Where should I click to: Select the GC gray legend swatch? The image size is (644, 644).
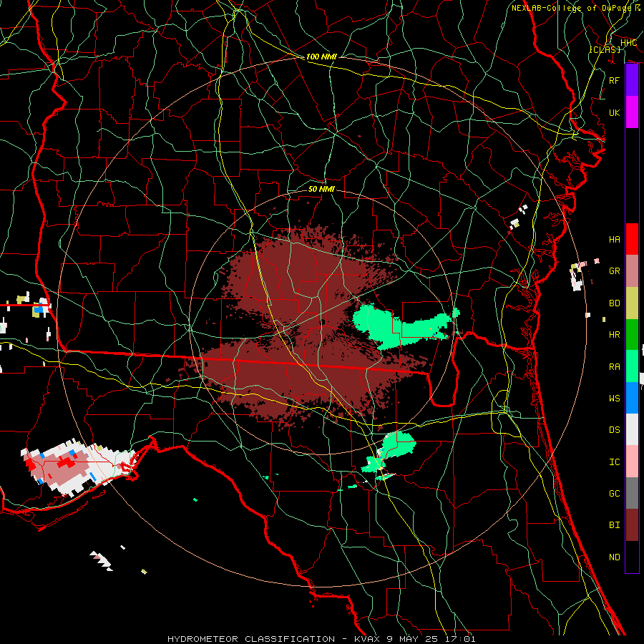[x=632, y=493]
